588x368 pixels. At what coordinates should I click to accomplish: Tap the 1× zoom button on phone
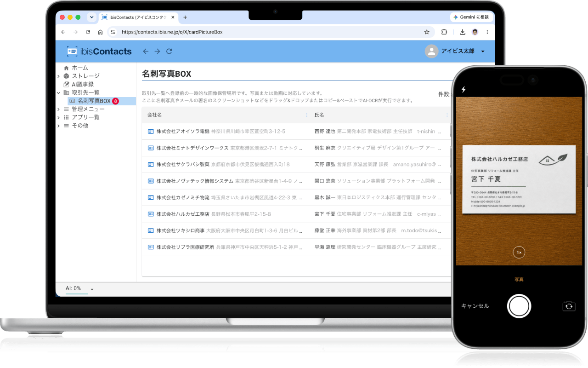click(x=519, y=252)
